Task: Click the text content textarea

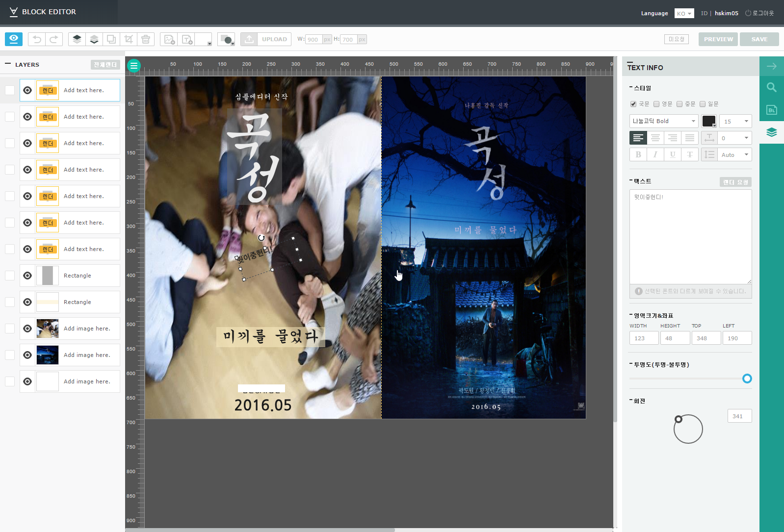Action: [690, 237]
